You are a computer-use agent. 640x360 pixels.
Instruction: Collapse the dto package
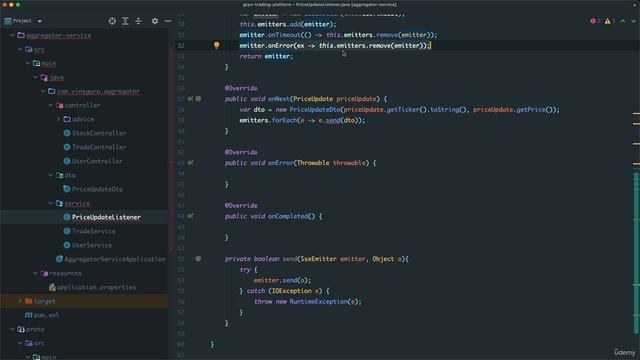point(51,175)
